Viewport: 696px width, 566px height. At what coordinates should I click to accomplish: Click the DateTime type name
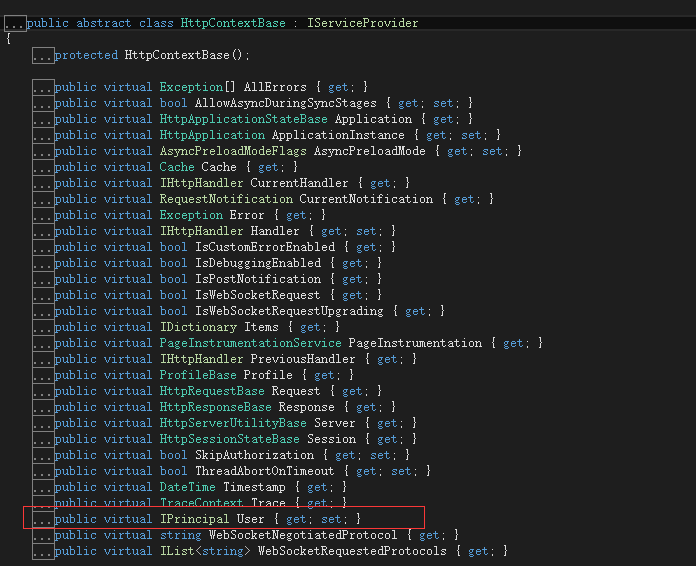click(188, 487)
